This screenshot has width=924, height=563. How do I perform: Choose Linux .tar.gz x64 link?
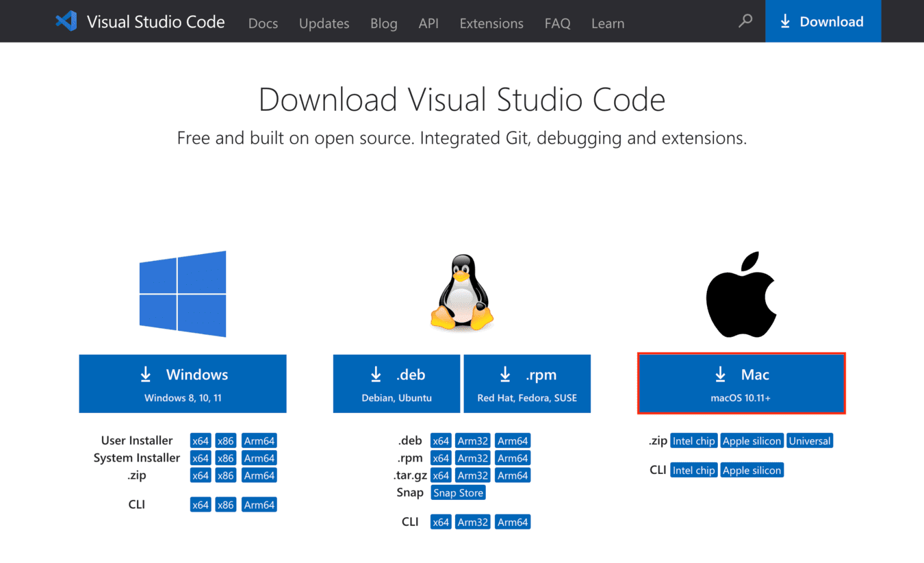pos(441,475)
